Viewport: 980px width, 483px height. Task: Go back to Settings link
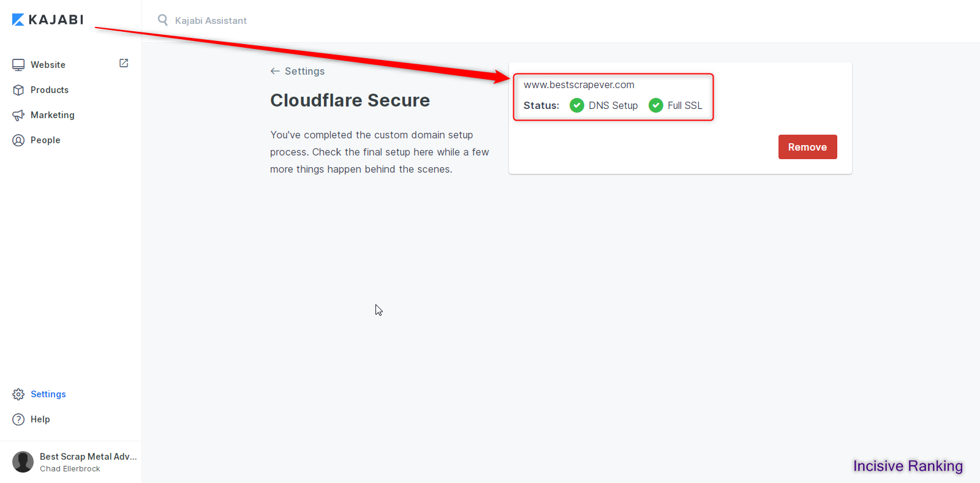point(298,71)
